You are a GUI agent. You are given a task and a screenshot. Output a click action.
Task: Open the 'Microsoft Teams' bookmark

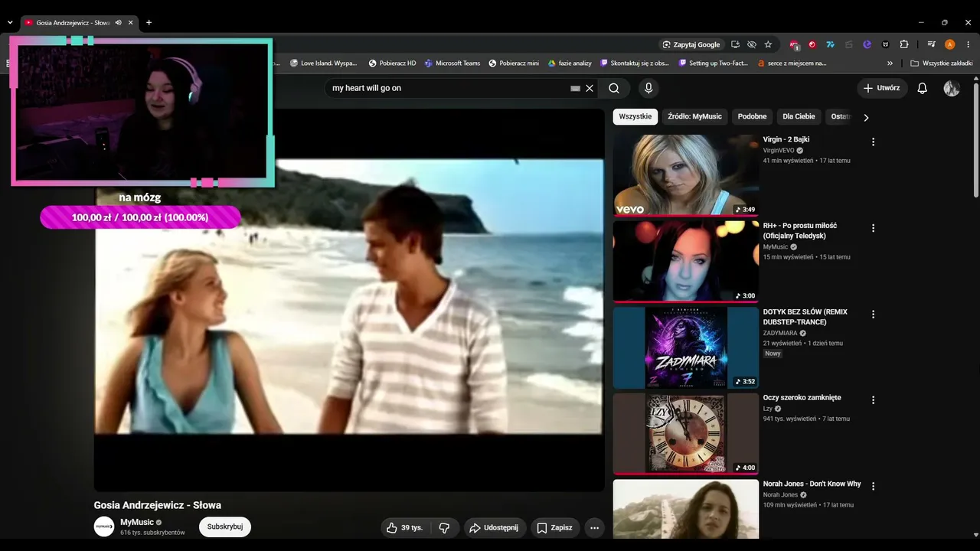[x=452, y=64]
